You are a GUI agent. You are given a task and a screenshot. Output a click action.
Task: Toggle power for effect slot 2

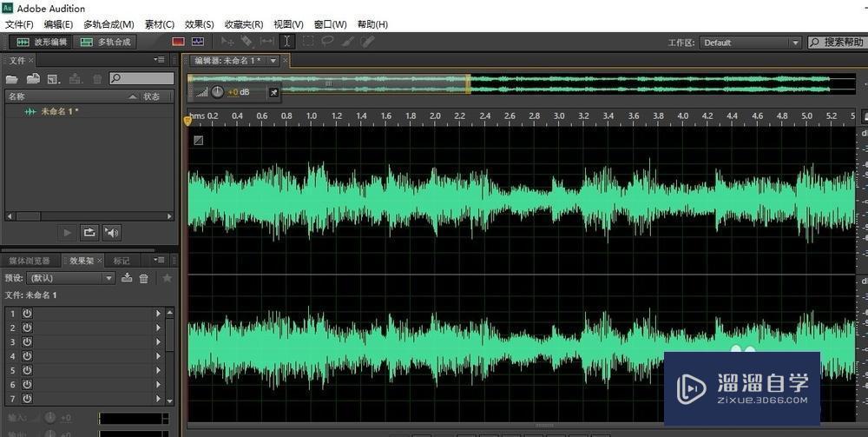pyautogui.click(x=27, y=328)
